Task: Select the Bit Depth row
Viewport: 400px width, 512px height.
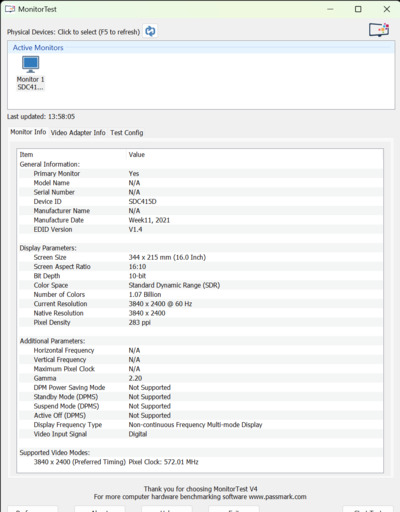Action: click(x=200, y=276)
